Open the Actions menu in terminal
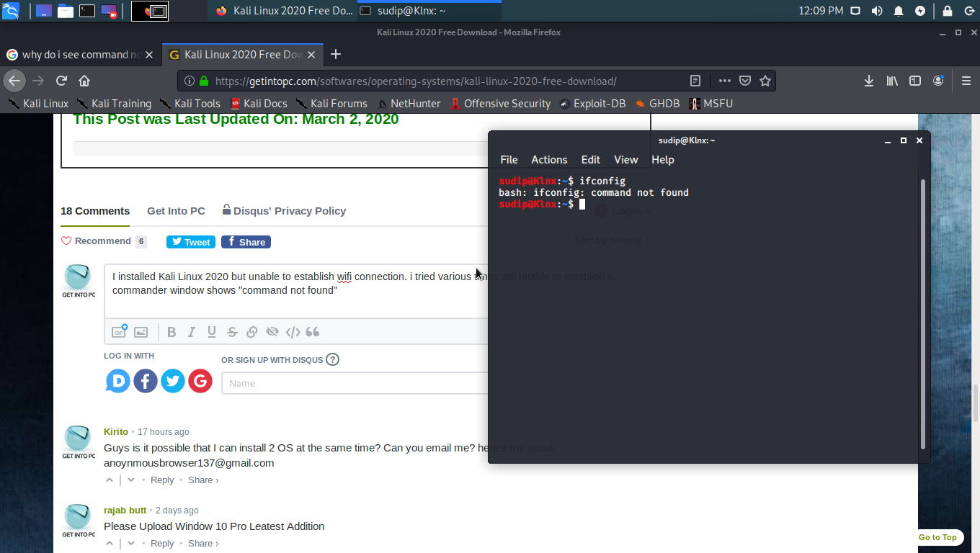 [x=549, y=160]
